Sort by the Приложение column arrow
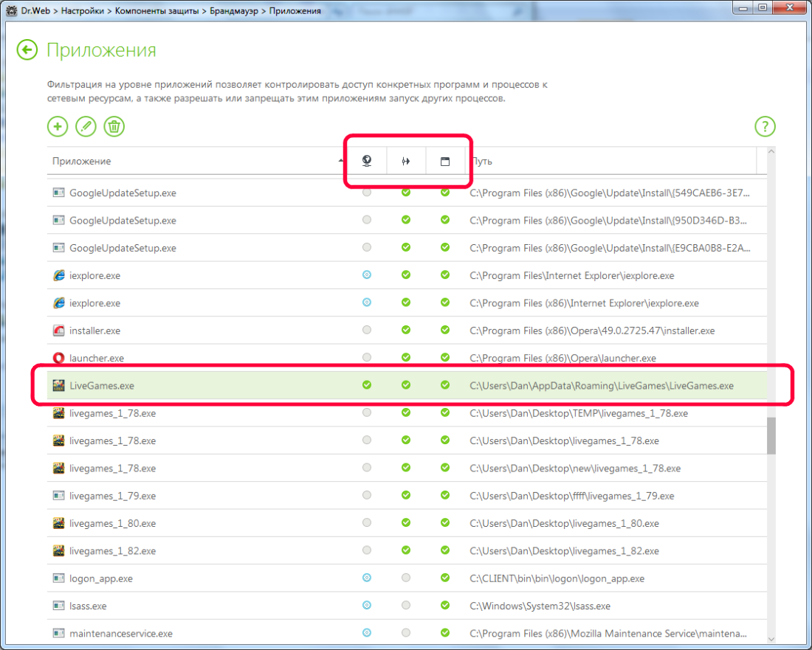 tap(341, 160)
